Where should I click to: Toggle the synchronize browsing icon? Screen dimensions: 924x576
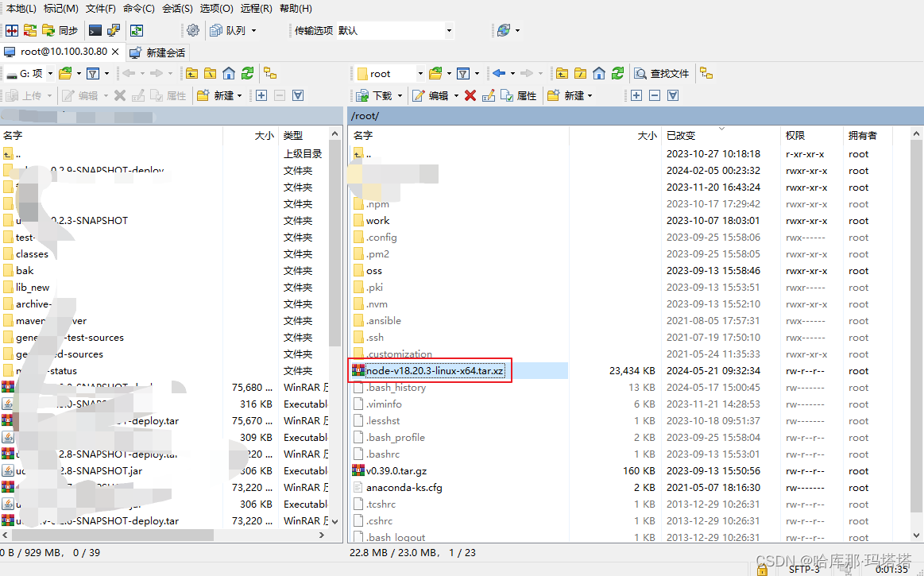[137, 31]
